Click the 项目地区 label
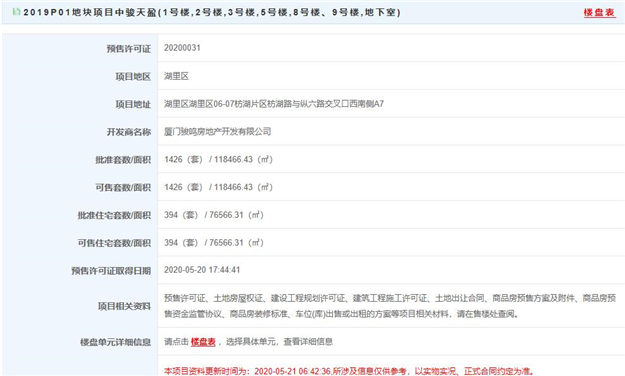 point(133,77)
